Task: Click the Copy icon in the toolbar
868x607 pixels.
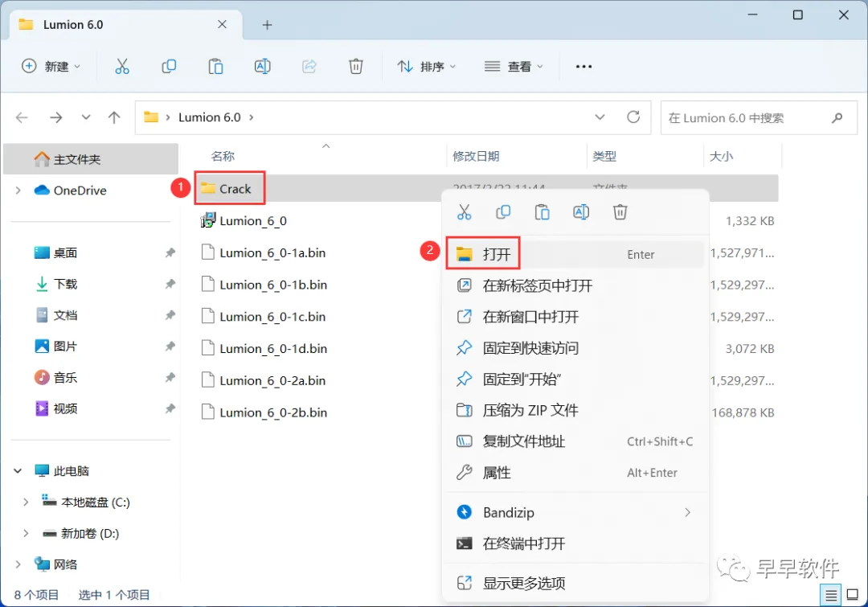Action: pyautogui.click(x=169, y=67)
